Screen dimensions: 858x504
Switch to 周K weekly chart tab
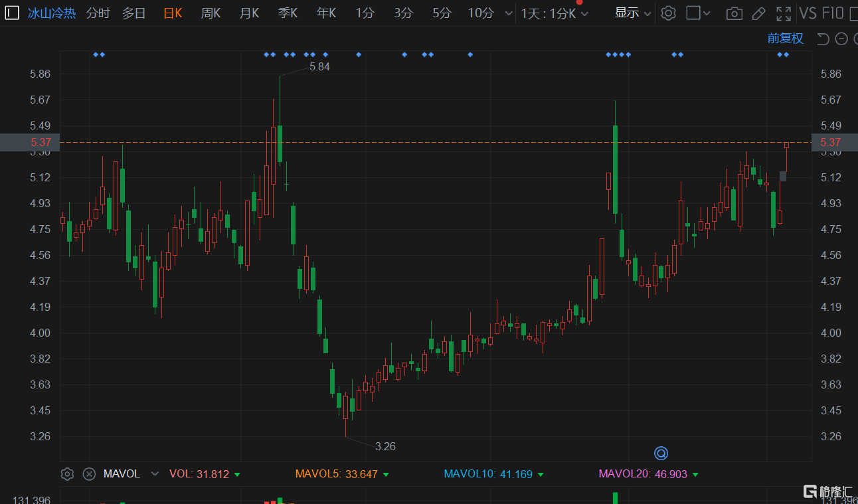(211, 13)
